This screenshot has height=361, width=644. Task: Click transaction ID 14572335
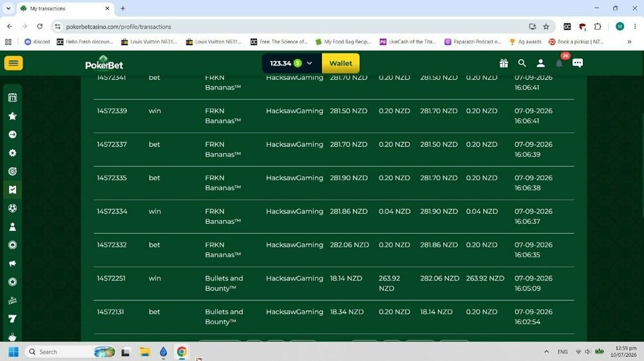(111, 178)
